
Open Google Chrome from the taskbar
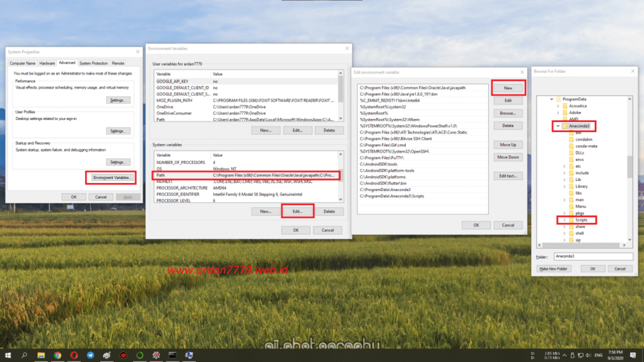(57, 355)
